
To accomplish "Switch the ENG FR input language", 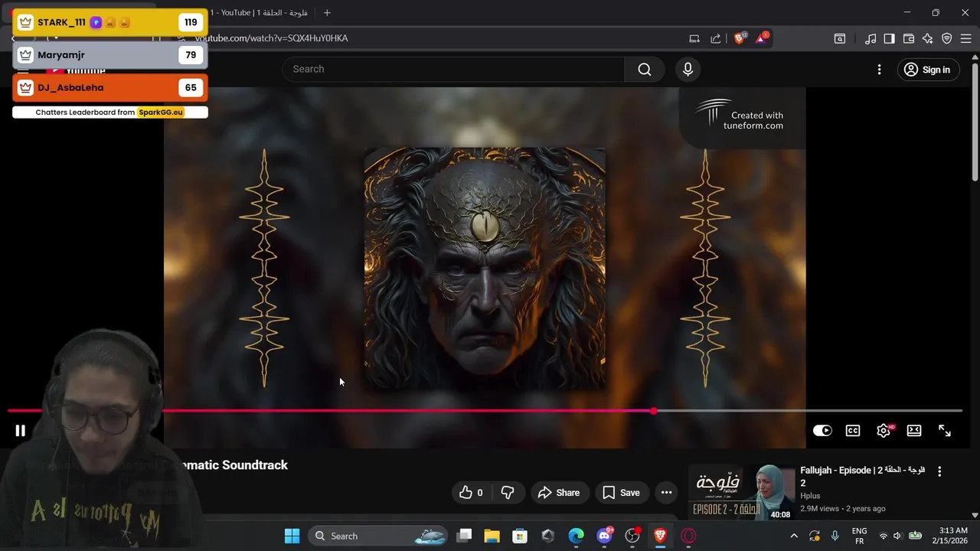I will click(x=859, y=536).
